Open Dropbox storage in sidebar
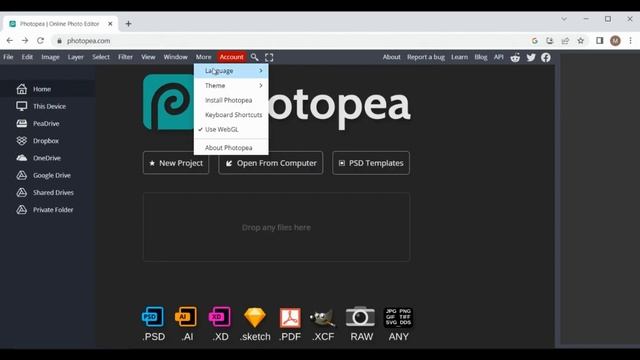Screen dimensions: 640x360 pyautogui.click(x=47, y=141)
